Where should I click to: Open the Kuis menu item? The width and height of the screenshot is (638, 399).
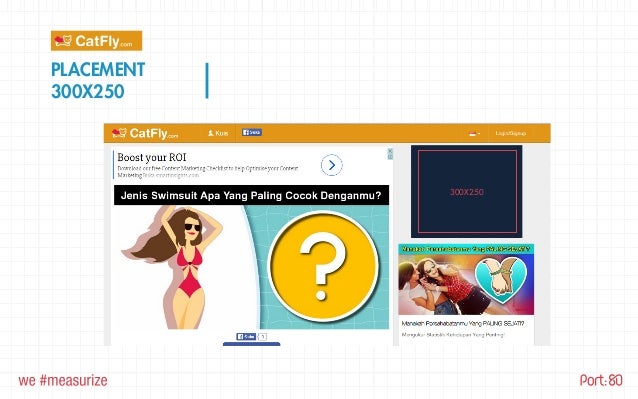point(218,133)
